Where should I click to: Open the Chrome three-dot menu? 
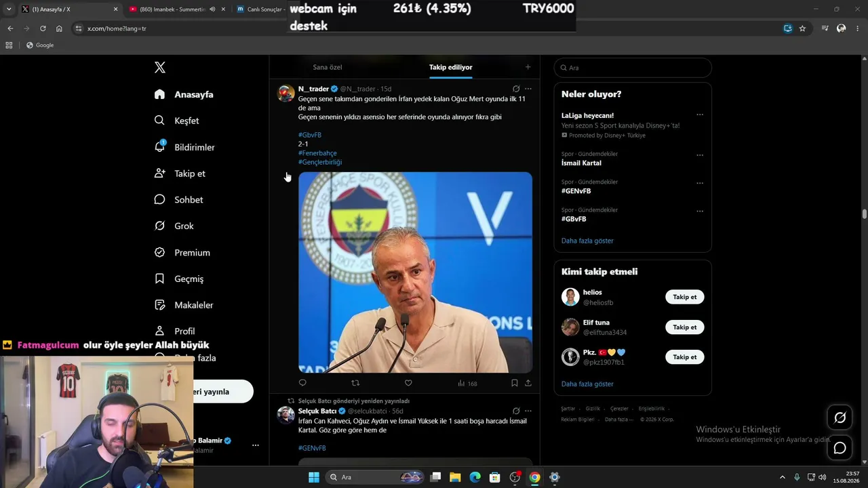coord(858,28)
